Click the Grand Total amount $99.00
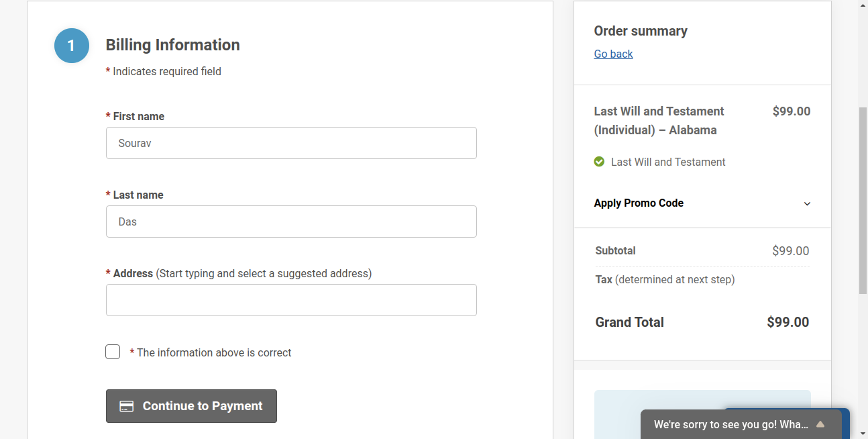868x439 pixels. [x=788, y=322]
